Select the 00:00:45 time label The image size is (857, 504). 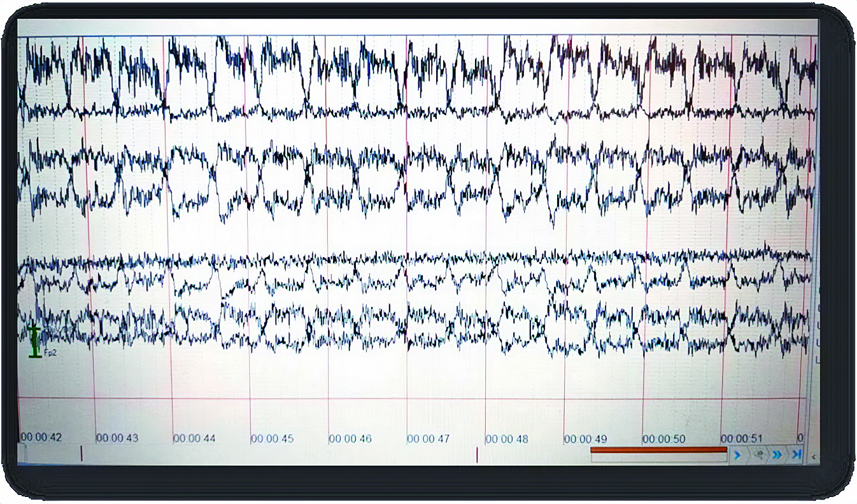click(x=272, y=438)
